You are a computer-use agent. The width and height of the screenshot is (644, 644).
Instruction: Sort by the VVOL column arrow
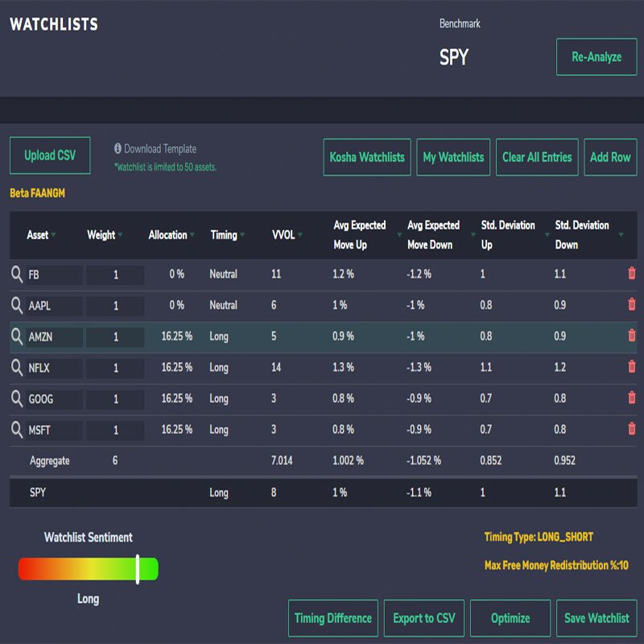tap(300, 235)
